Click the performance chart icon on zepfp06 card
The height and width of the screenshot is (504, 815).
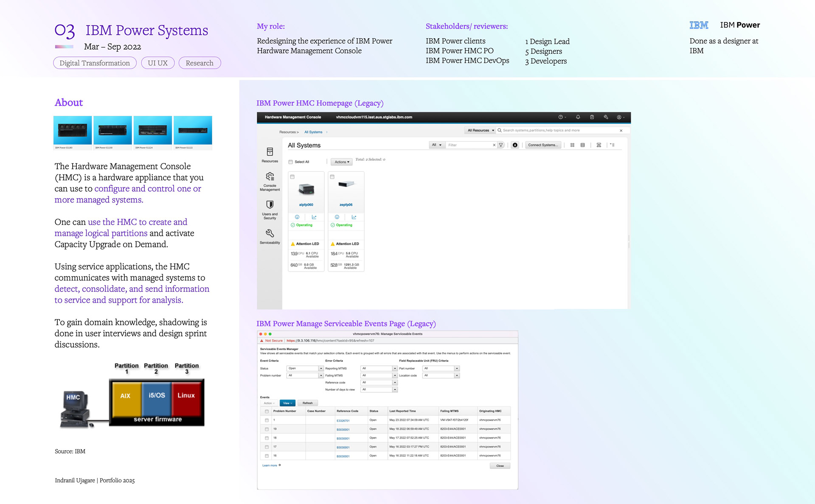click(x=354, y=217)
